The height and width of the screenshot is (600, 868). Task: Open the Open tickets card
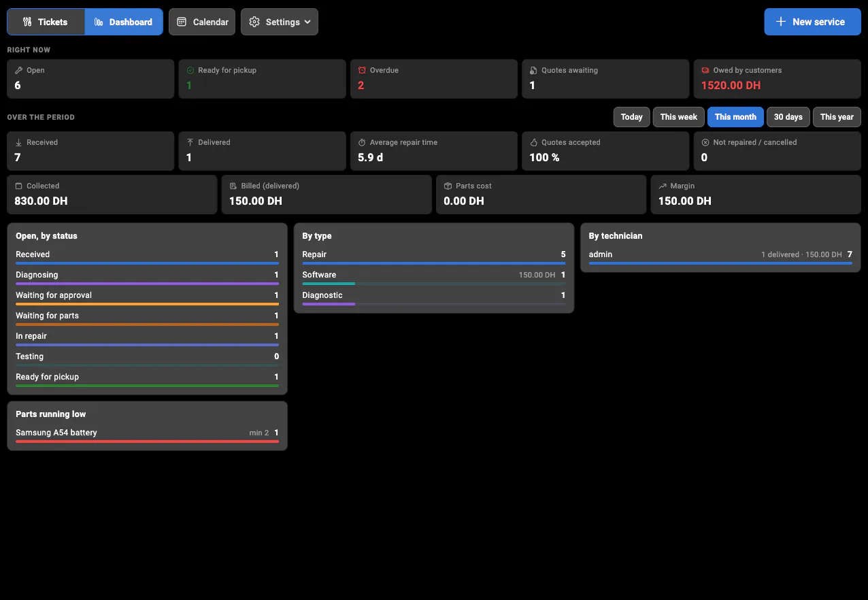tap(90, 79)
